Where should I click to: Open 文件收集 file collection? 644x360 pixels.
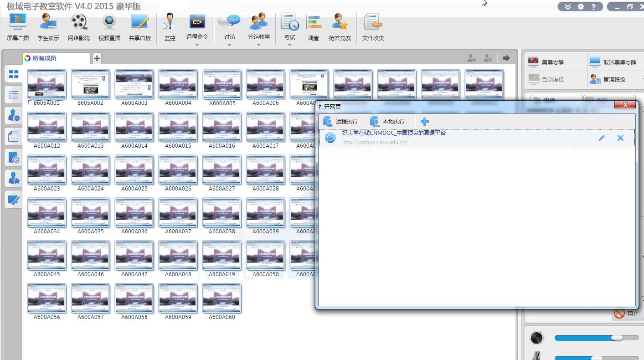pos(373,27)
